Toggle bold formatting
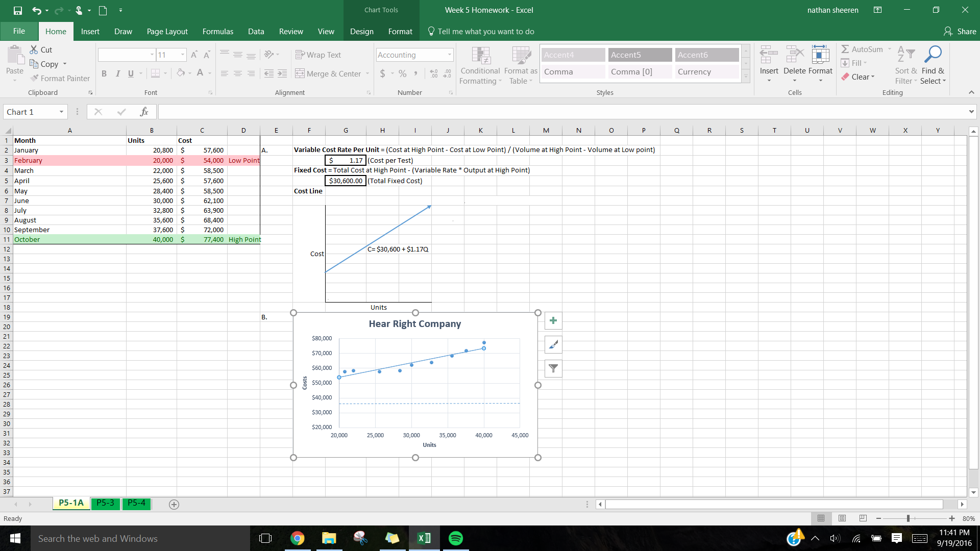Image resolution: width=980 pixels, height=551 pixels. click(x=104, y=73)
